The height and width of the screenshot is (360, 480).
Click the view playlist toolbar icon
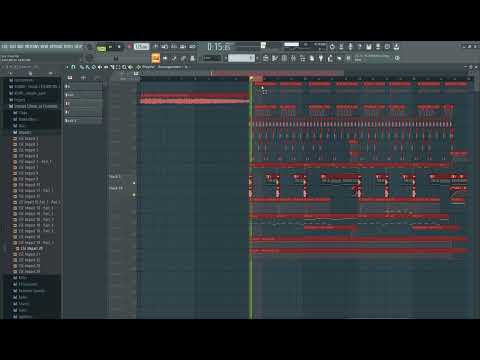[x=266, y=58]
